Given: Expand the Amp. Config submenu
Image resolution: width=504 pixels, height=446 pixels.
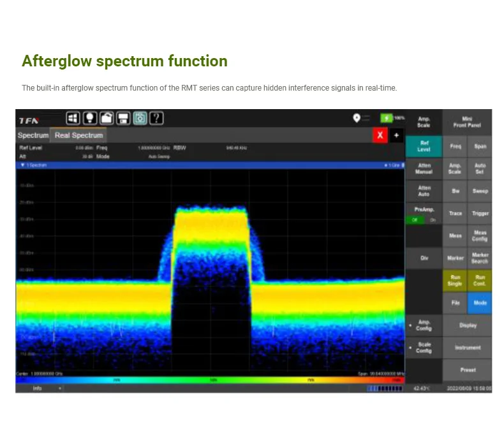Looking at the screenshot, I should click(x=424, y=325).
